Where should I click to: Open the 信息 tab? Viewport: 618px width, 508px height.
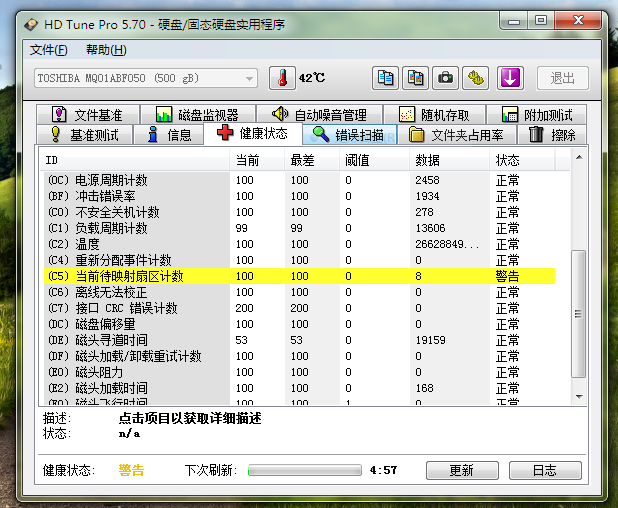169,135
